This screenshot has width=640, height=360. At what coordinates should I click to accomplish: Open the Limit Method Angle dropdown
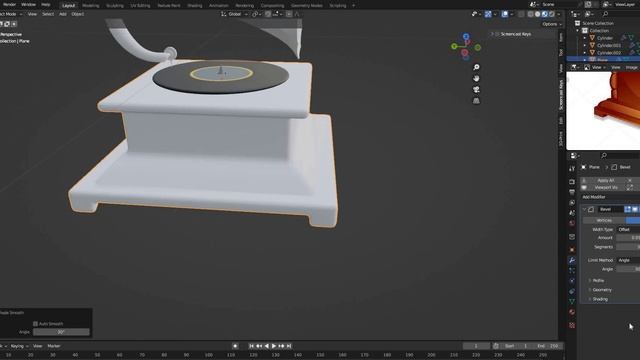coord(628,260)
